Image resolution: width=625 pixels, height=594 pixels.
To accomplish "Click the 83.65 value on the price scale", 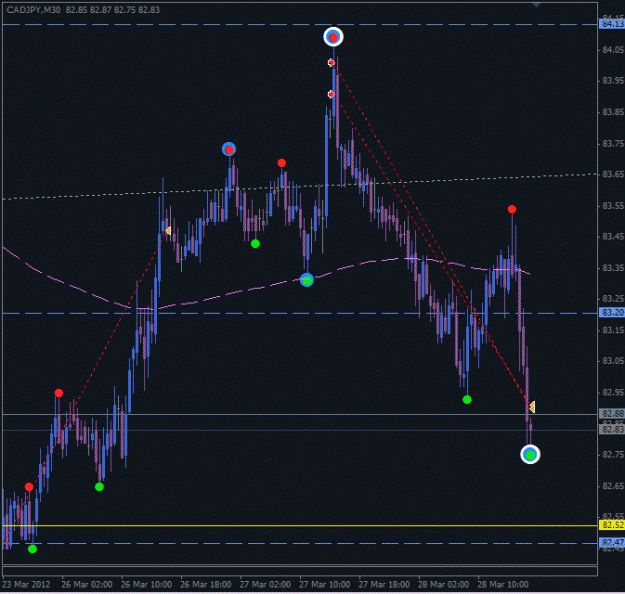I will [x=613, y=174].
